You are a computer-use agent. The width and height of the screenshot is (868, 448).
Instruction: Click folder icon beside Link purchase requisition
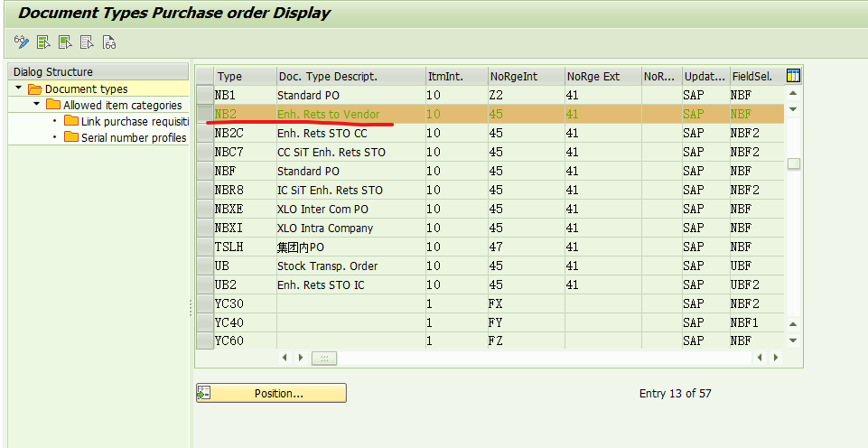click(71, 121)
